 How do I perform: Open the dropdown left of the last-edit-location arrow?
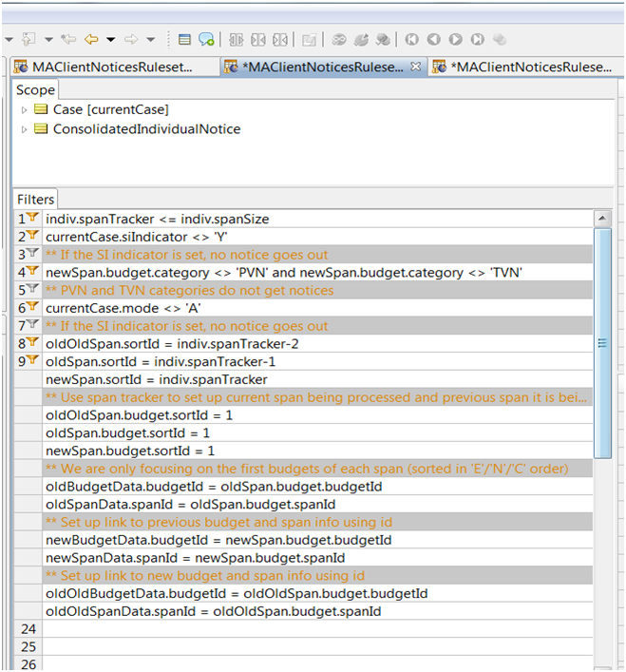(48, 40)
